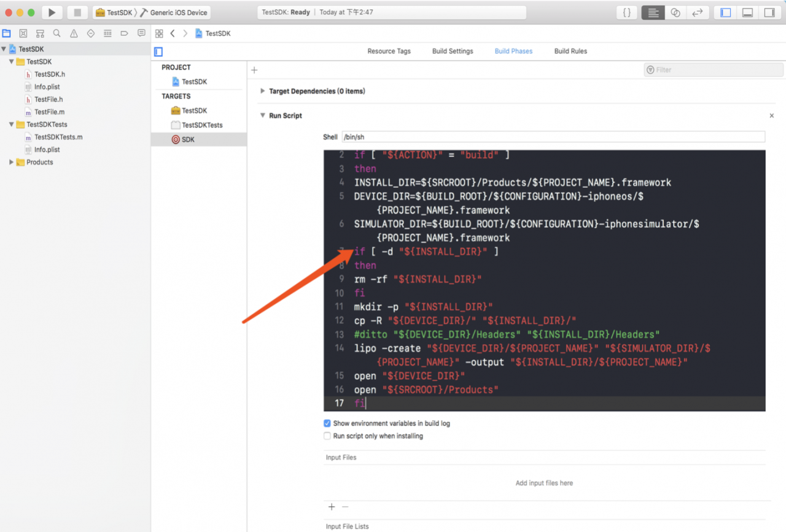The height and width of the screenshot is (532, 786).
Task: Hide the project and targets list
Action: tap(158, 52)
